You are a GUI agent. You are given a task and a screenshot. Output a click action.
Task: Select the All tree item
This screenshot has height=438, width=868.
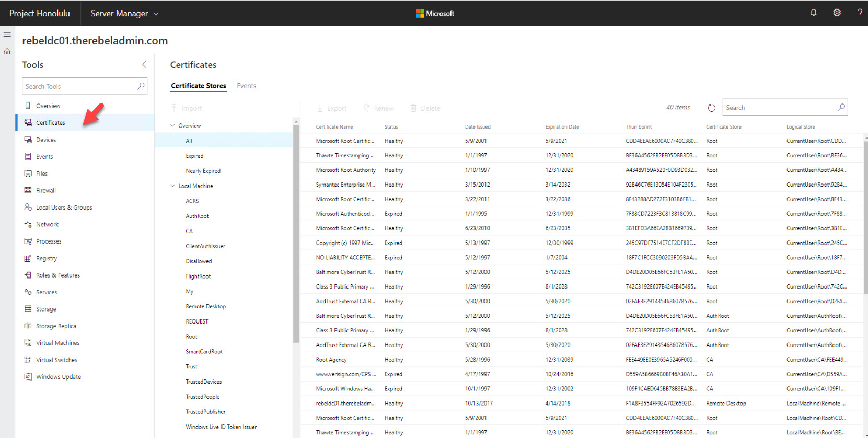point(224,141)
